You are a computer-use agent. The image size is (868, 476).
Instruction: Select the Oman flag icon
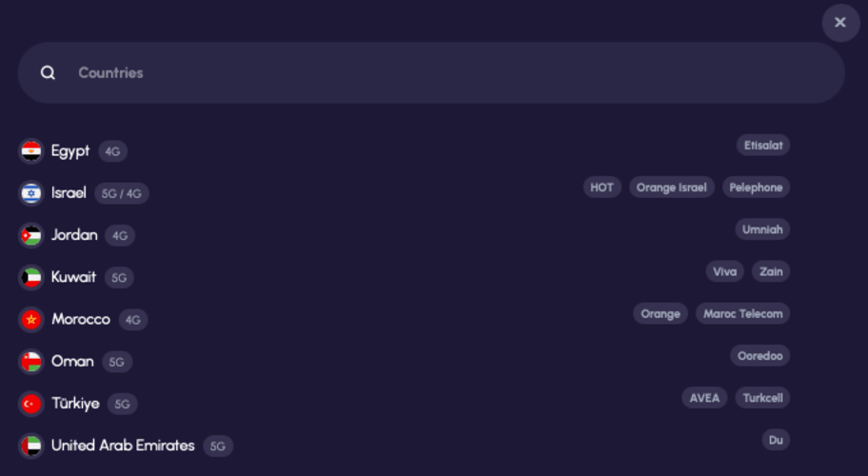click(x=31, y=362)
